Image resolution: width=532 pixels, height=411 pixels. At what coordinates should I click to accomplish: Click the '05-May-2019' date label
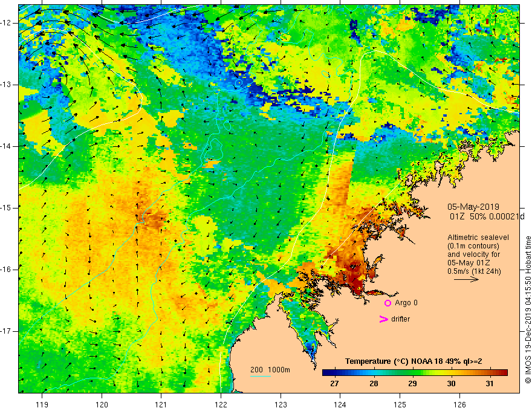pos(473,207)
